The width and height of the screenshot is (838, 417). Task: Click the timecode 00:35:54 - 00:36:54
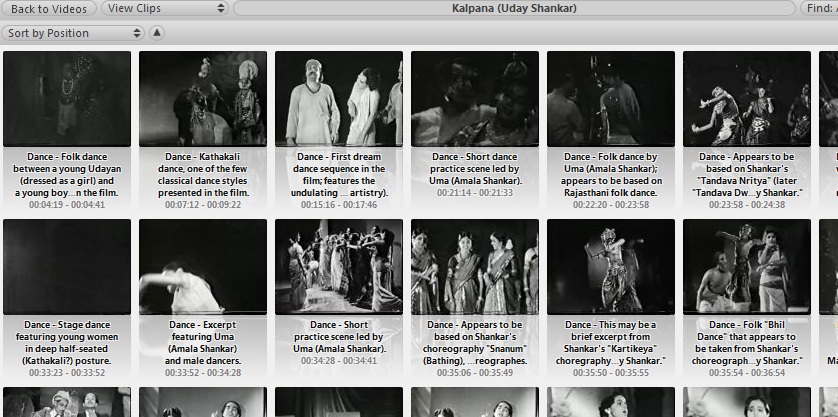coord(747,373)
